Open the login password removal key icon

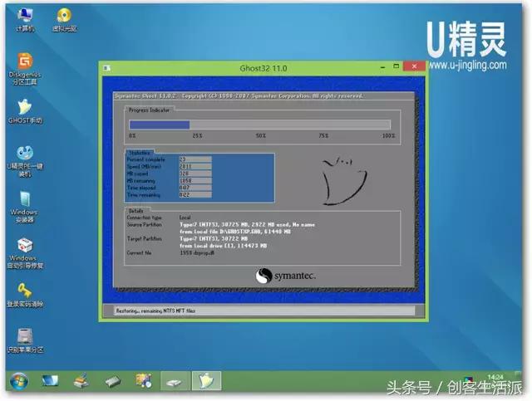point(25,295)
